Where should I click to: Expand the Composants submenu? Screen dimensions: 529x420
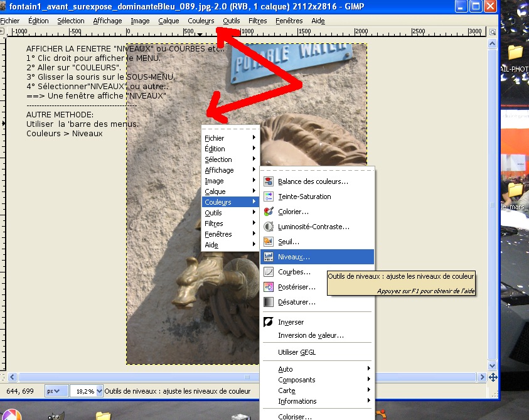[x=317, y=380]
